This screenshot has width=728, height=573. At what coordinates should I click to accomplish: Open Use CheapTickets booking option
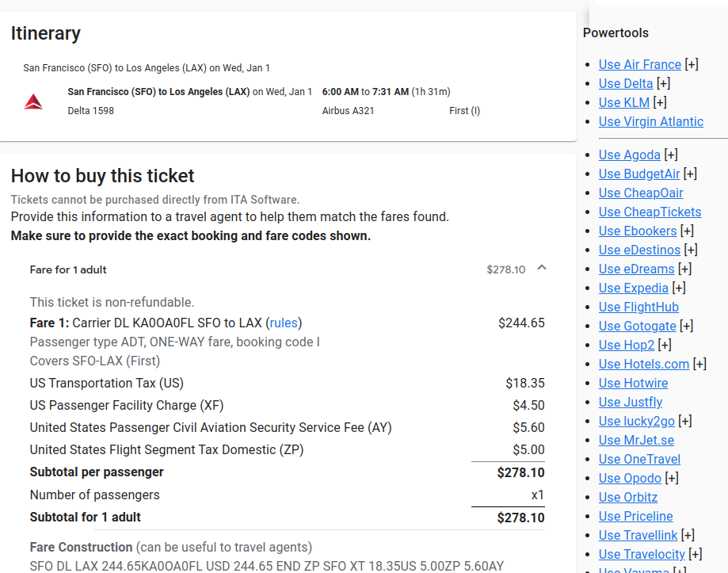(x=650, y=212)
